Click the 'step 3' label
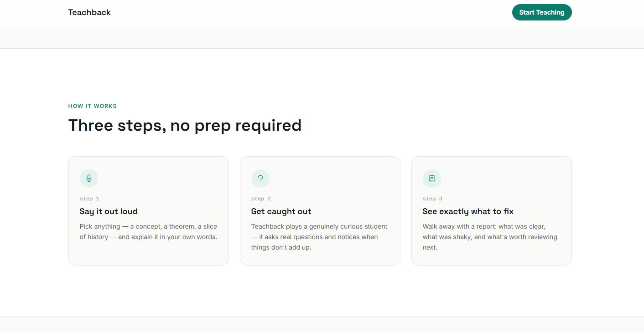This screenshot has height=332, width=644. point(432,199)
